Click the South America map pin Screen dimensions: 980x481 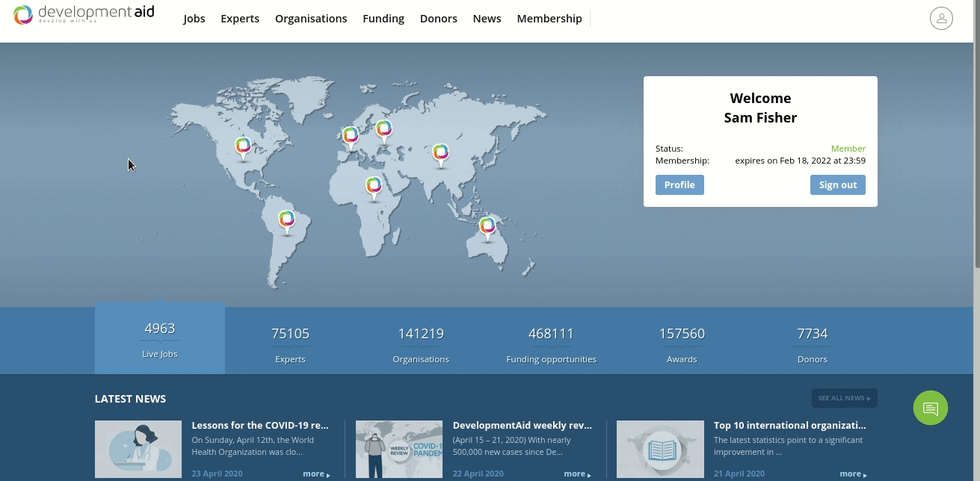pos(286,220)
